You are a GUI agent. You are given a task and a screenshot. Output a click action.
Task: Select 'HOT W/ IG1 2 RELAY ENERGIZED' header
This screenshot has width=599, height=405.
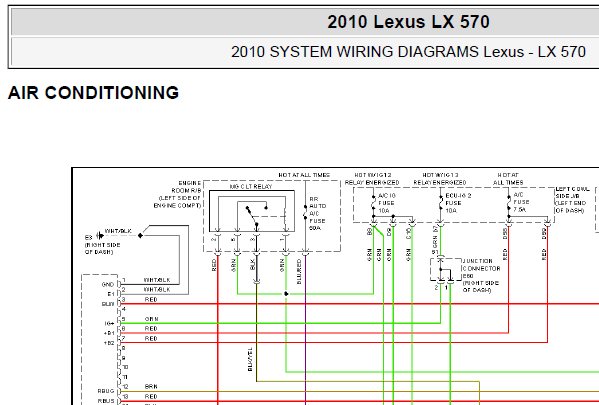click(x=372, y=179)
